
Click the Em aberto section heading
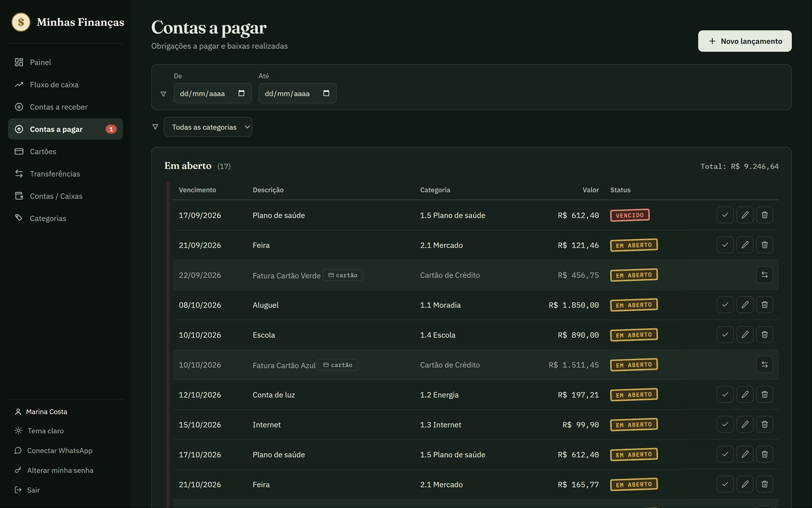188,166
